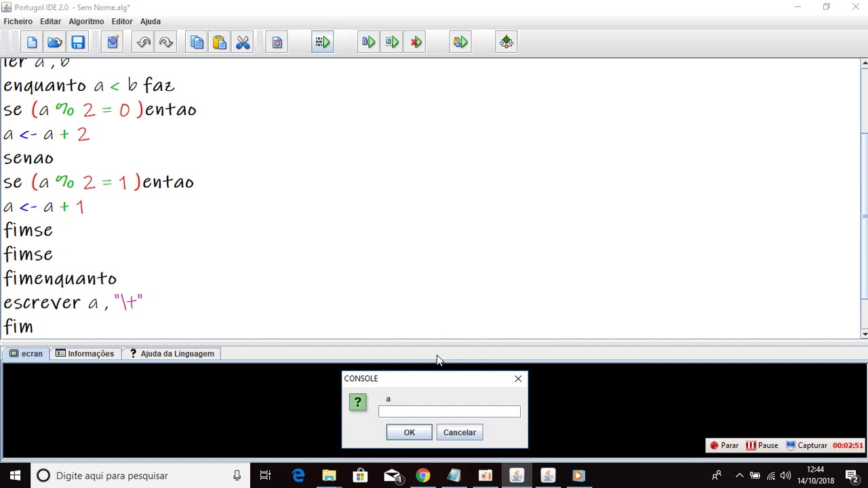Launch Microsoft Edge from the taskbar

298,476
